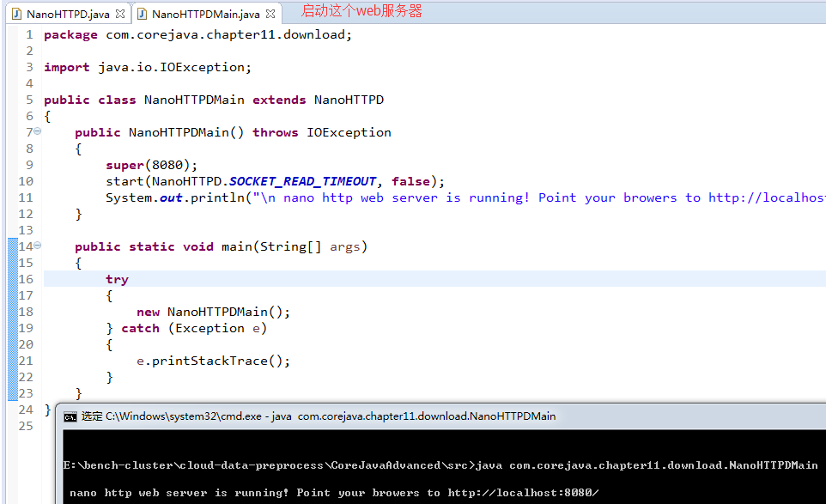Click 'main(String[]' on line 14
Image resolution: width=826 pixels, height=504 pixels.
click(271, 247)
